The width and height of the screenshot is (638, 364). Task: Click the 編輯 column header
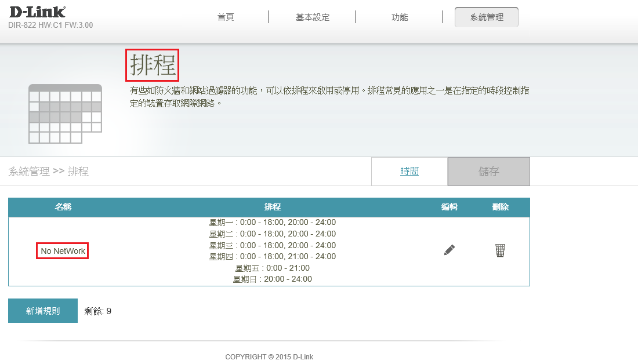pos(449,207)
